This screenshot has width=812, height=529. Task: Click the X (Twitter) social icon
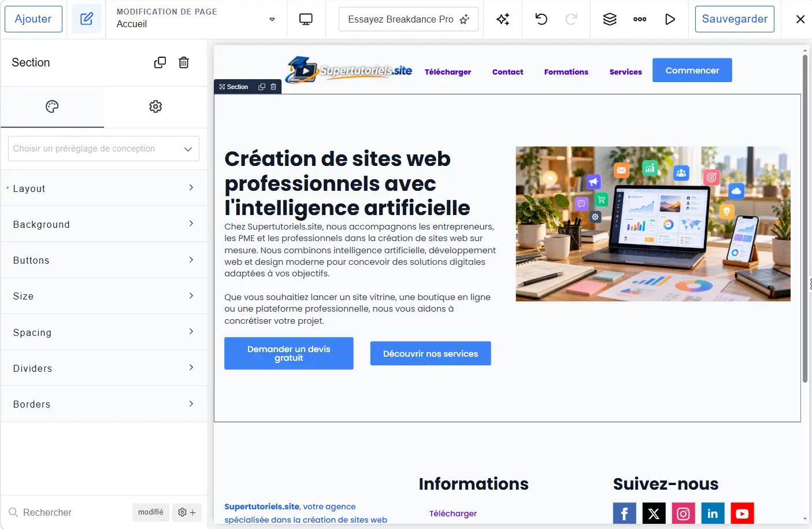[654, 513]
